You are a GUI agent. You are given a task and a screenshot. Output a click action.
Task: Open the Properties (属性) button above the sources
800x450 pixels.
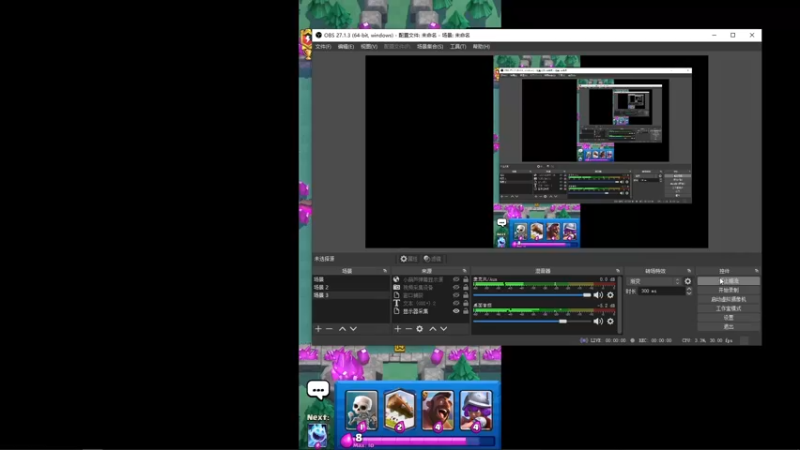point(409,259)
